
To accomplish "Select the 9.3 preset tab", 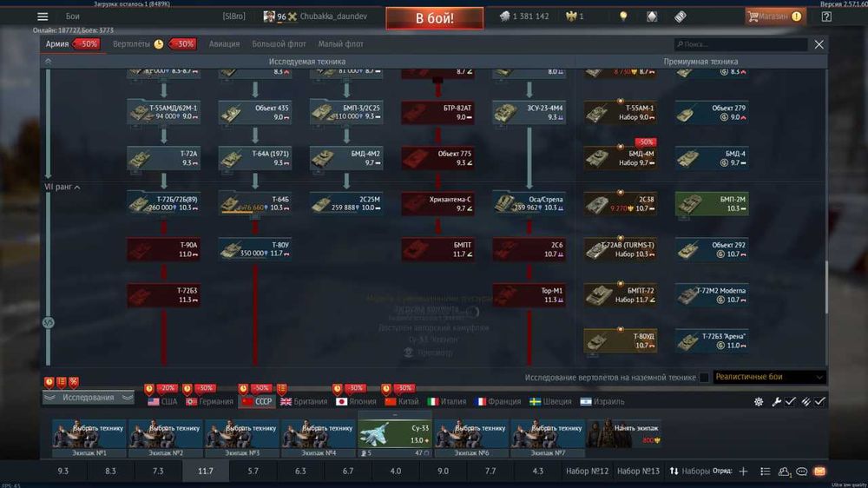I will coord(63,472).
